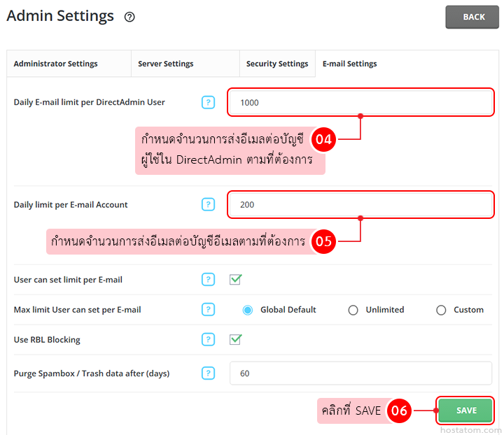Choose the Unlimited radio option
504x435 pixels.
353,310
